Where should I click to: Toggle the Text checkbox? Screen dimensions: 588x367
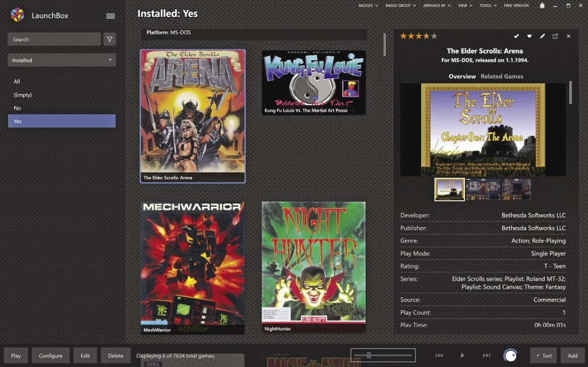[x=538, y=356]
